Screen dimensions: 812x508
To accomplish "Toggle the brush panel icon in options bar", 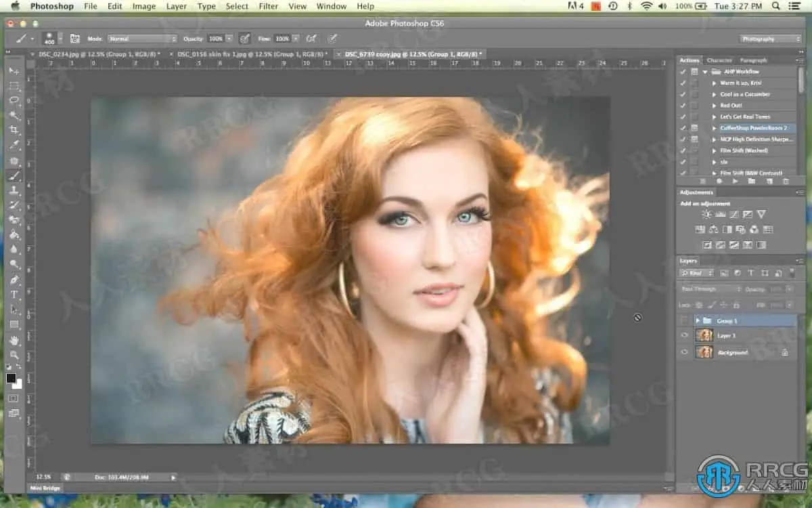I will click(x=75, y=39).
